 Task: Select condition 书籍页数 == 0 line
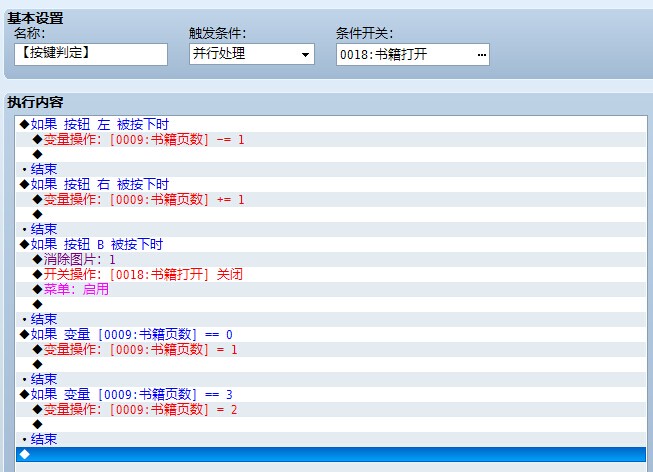click(331, 335)
